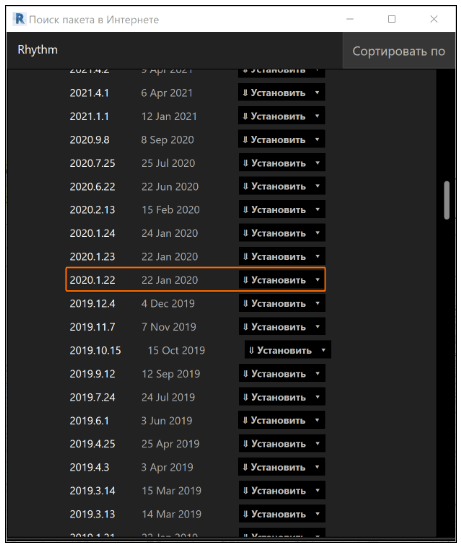Screen dimensions: 461x548
Task: Install Rhythm version 2021.4.1
Action: (274, 93)
